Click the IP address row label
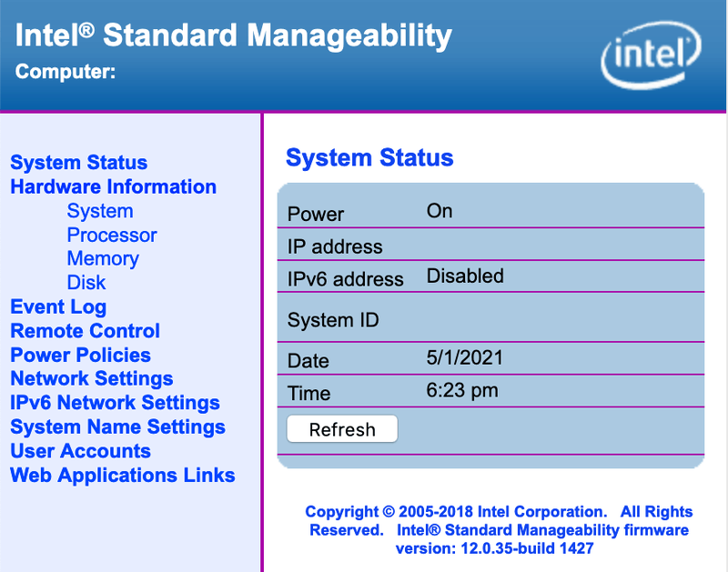Image resolution: width=728 pixels, height=572 pixels. (335, 246)
